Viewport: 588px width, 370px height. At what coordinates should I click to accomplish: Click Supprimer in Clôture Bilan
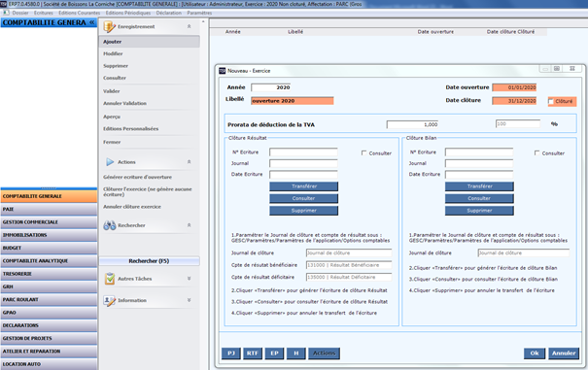click(x=479, y=211)
